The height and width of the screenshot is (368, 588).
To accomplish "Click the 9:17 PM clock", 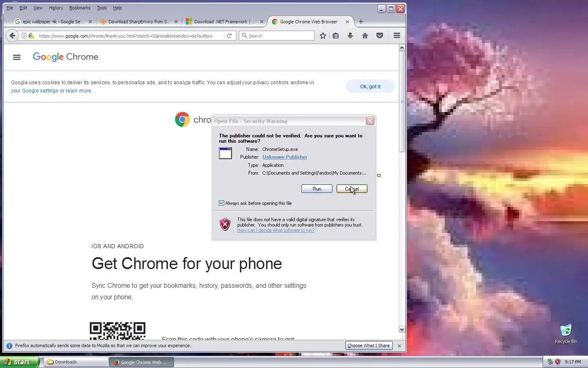I will tap(573, 362).
